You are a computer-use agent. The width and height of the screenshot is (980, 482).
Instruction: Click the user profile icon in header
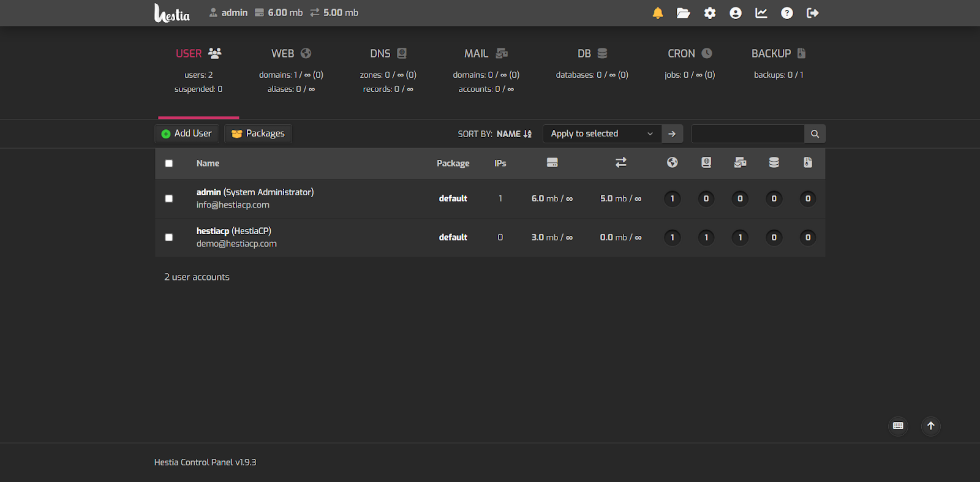tap(736, 13)
